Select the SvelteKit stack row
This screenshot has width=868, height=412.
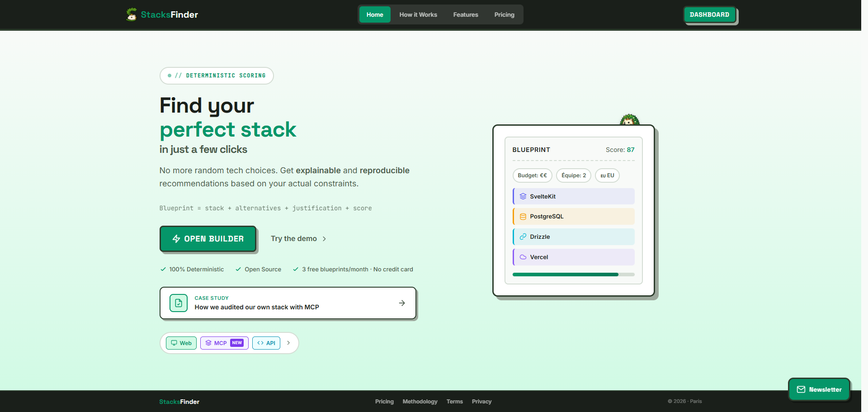[574, 196]
